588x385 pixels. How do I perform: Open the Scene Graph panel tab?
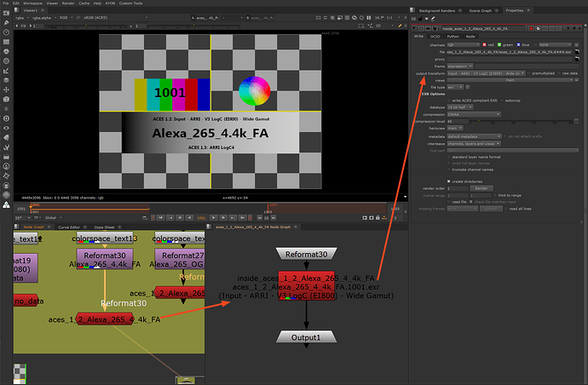(x=480, y=10)
